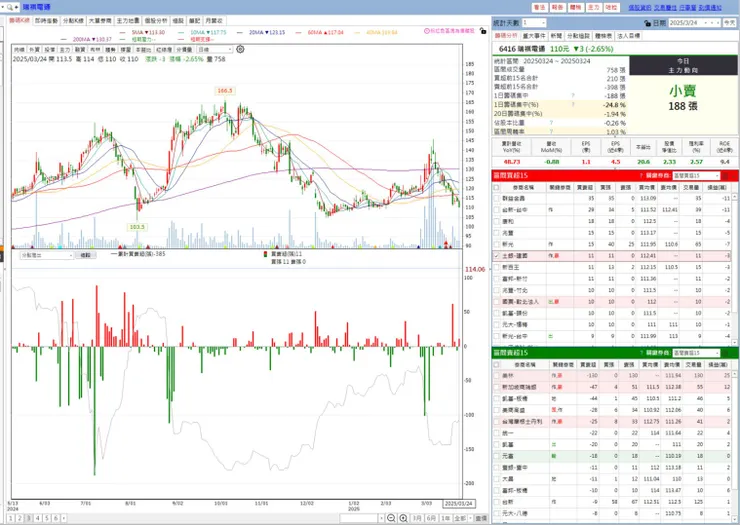The width and height of the screenshot is (740, 525).
Task: Click the zoom-out magnifier below the chart
Action: pos(391,518)
